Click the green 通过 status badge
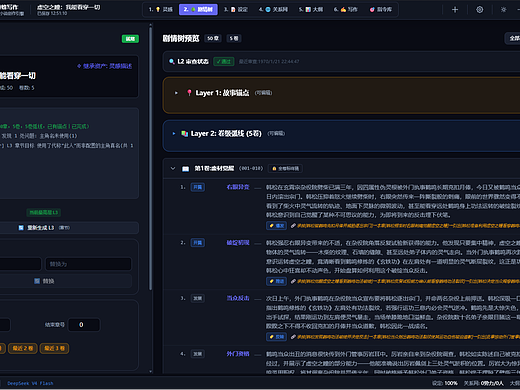This screenshot has height=390, width=520. tap(224, 61)
